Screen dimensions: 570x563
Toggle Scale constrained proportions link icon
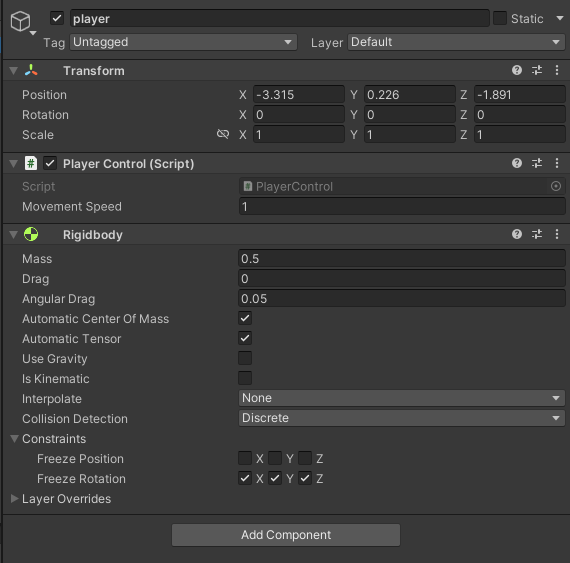[223, 134]
